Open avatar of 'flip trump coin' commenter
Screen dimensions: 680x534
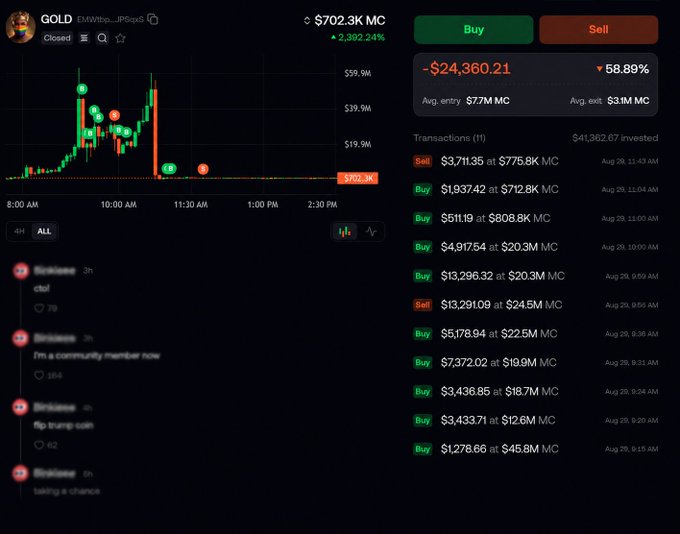[x=20, y=407]
